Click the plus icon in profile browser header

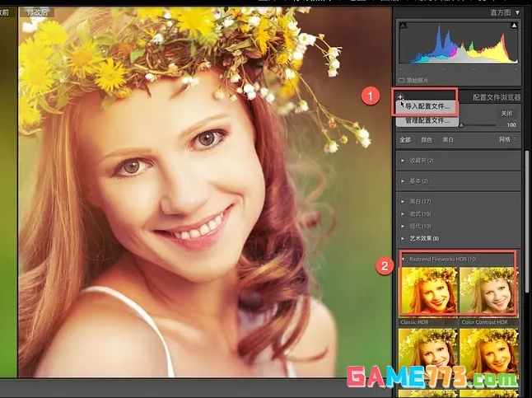click(400, 97)
